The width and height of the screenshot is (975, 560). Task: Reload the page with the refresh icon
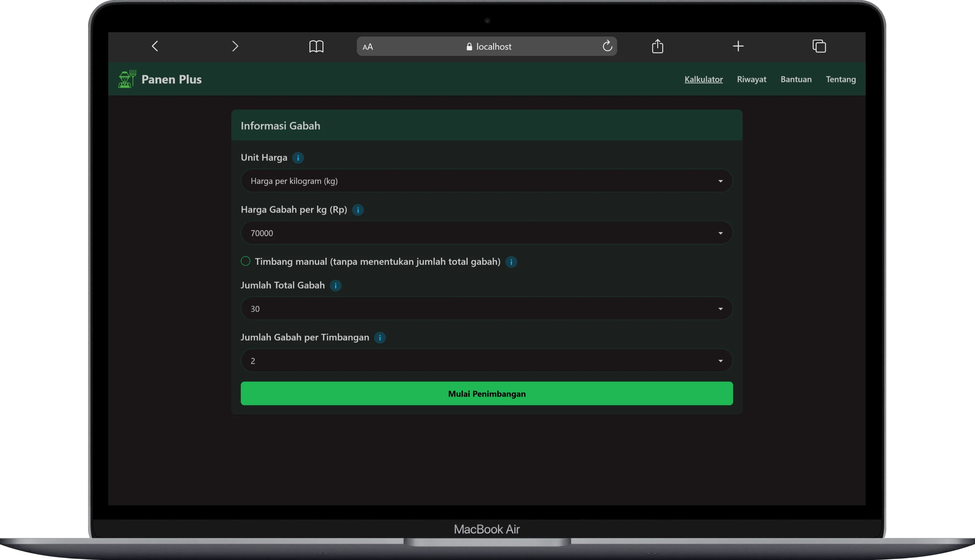click(608, 46)
